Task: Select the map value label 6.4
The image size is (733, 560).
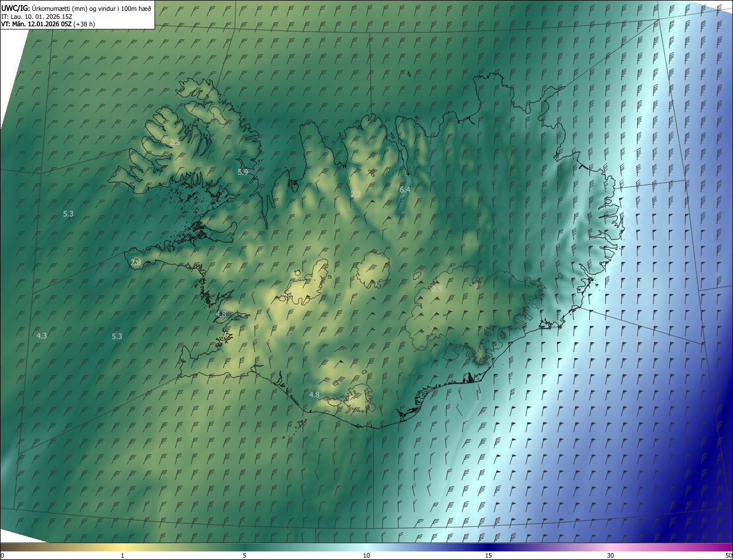Action: point(405,189)
